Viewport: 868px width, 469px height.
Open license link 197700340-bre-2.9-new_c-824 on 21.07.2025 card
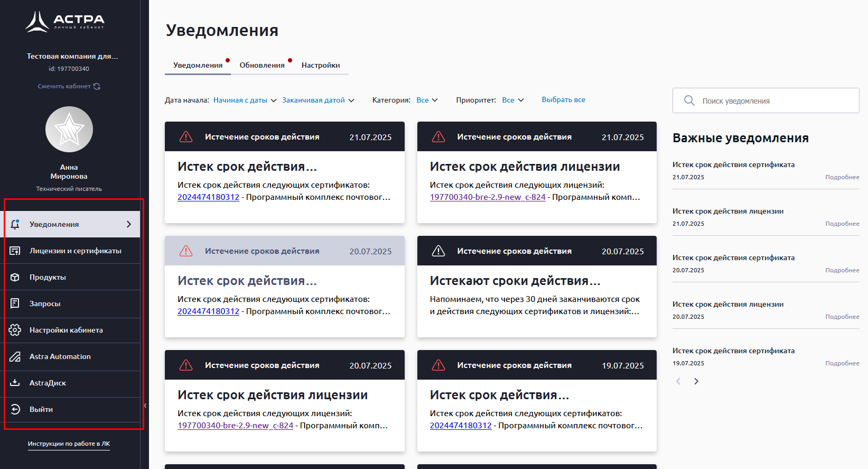tap(488, 197)
